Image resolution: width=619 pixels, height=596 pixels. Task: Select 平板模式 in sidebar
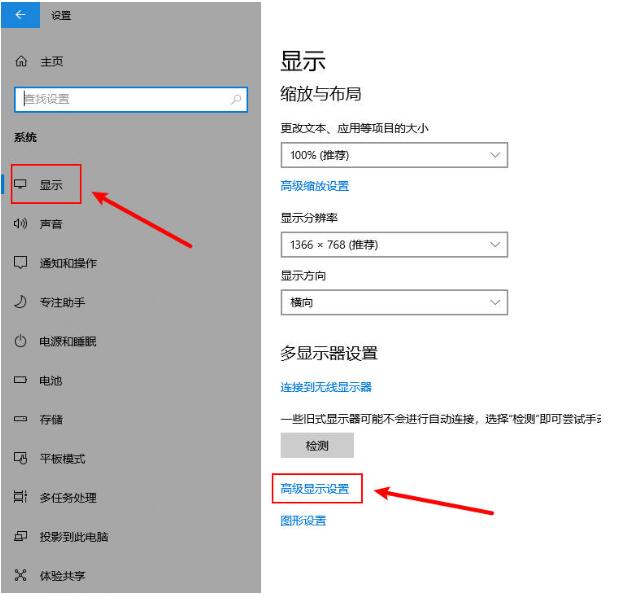click(62, 458)
